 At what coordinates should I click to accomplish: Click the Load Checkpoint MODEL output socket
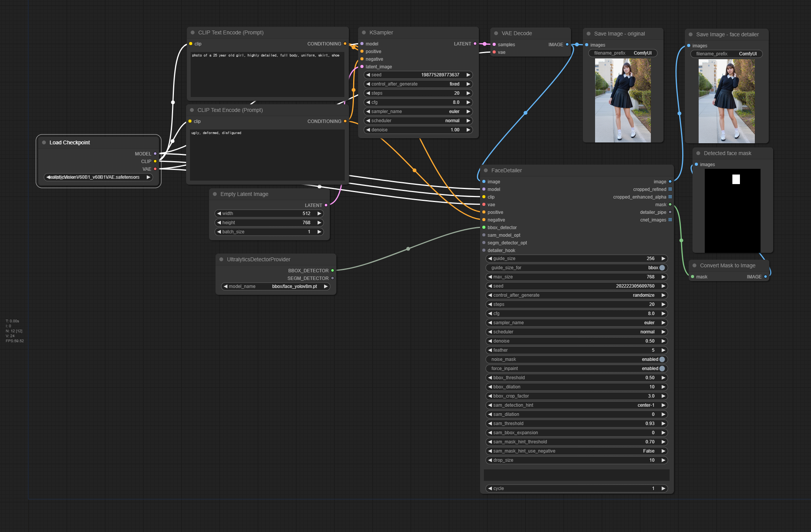point(155,154)
